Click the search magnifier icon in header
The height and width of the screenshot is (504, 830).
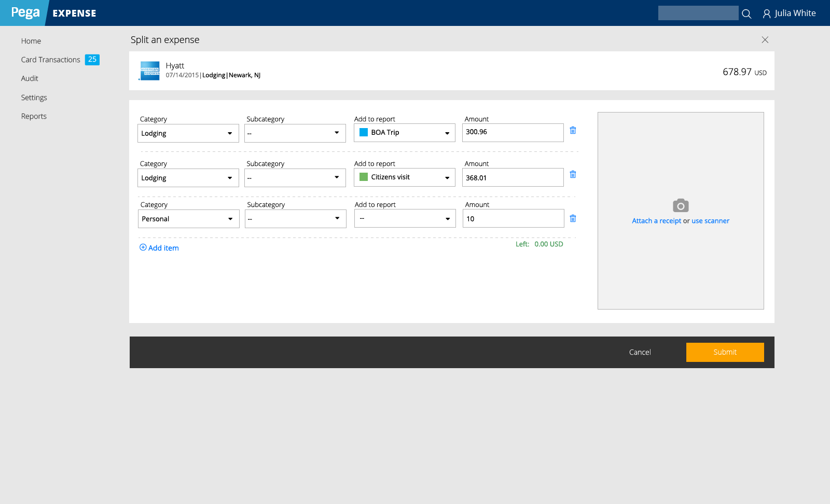coord(746,14)
